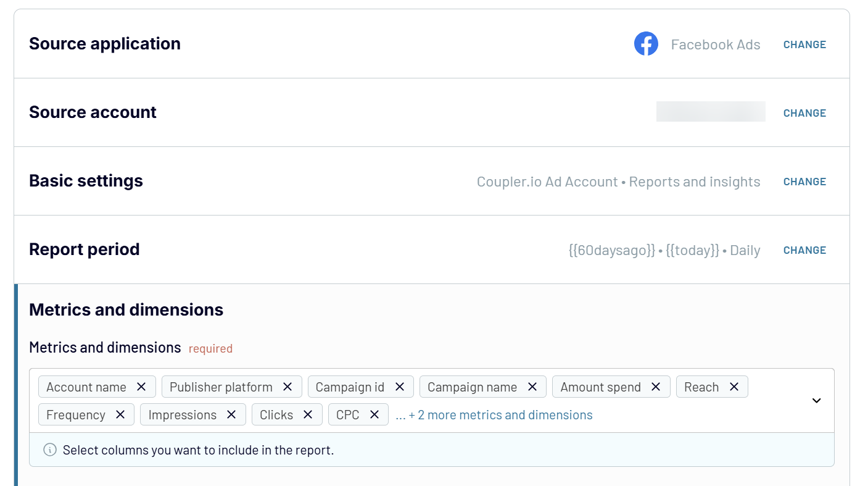Viewport: 868px width, 486px height.
Task: Change the Report period
Action: point(804,249)
